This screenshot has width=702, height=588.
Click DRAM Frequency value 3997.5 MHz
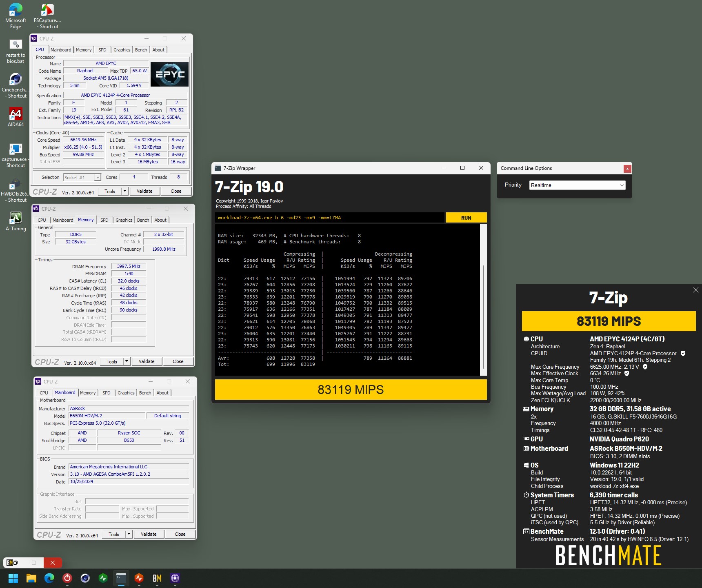[x=129, y=266]
